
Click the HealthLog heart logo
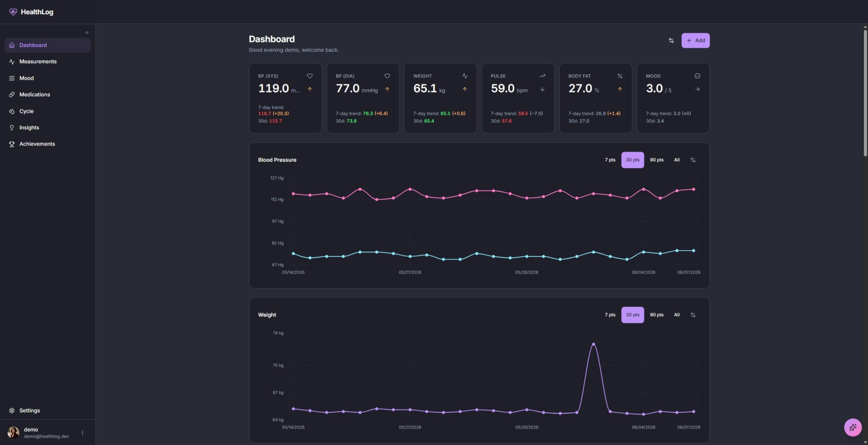pos(13,12)
